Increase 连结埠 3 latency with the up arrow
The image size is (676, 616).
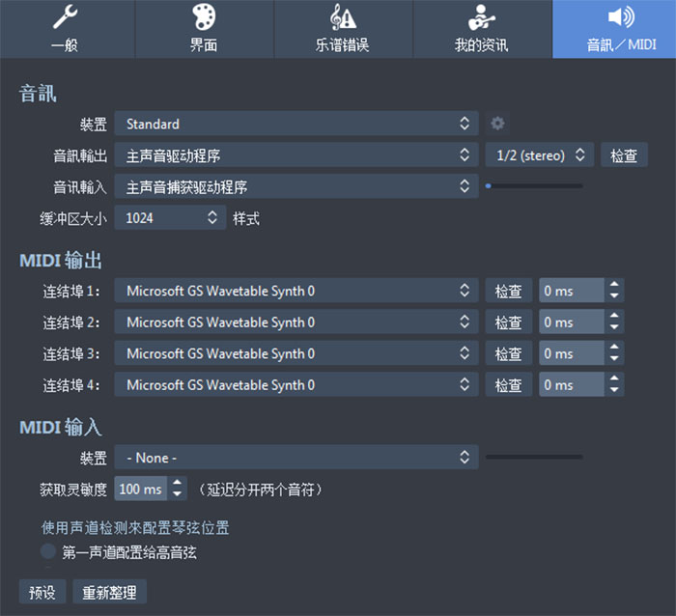[x=614, y=348]
